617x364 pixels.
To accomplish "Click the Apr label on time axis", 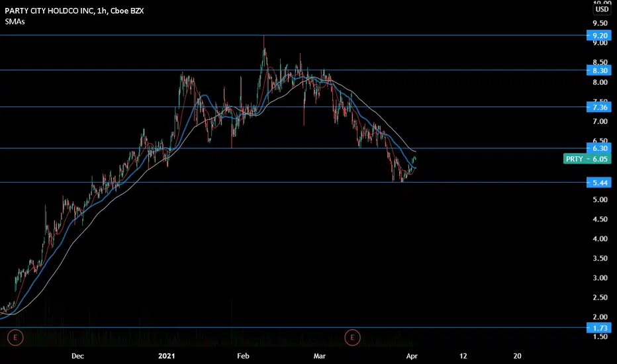I will [x=412, y=356].
